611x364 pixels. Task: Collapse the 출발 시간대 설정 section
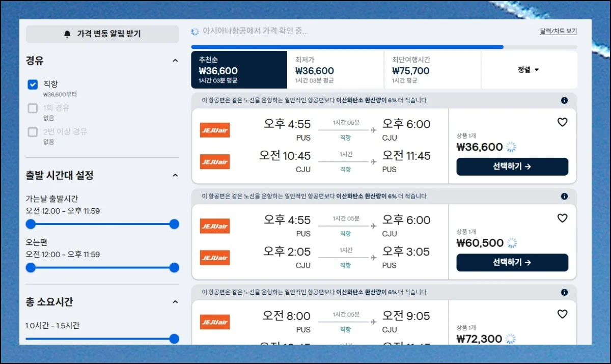pyautogui.click(x=175, y=176)
